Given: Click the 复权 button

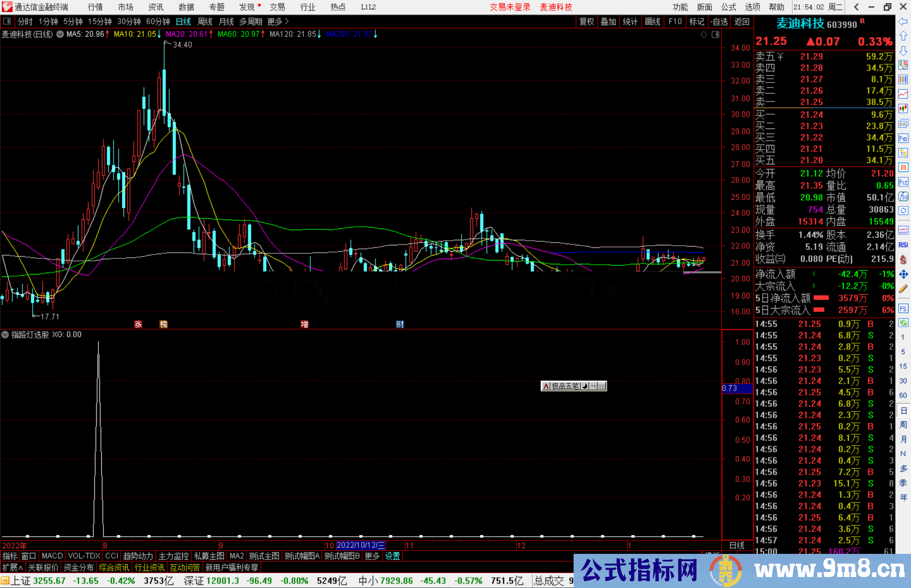Looking at the screenshot, I should coord(586,21).
